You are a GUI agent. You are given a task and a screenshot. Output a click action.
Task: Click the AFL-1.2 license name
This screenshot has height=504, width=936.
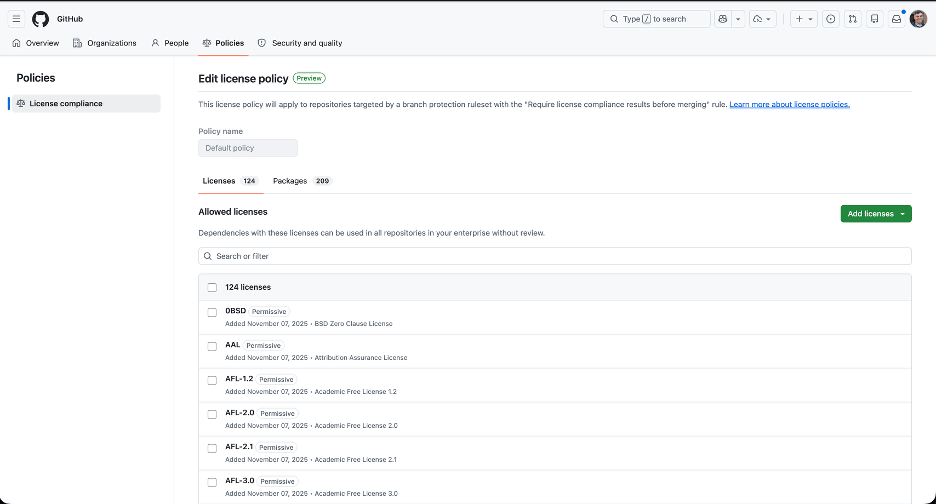click(239, 379)
